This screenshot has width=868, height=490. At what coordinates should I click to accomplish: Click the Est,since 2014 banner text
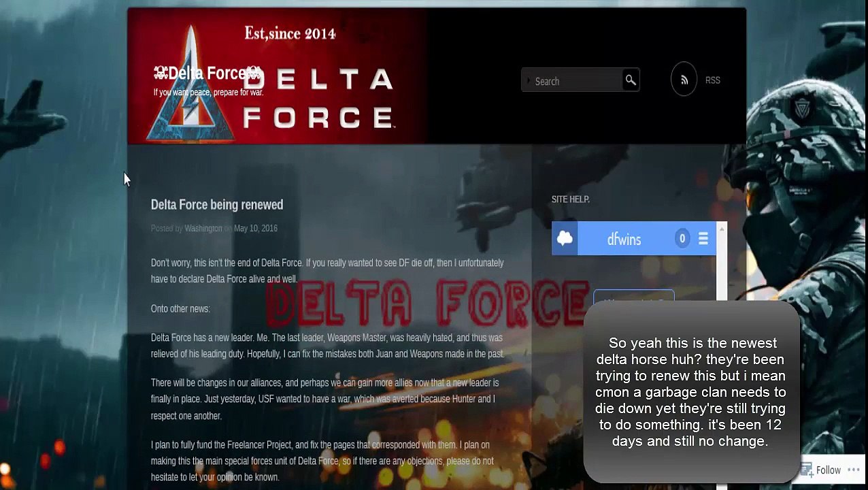(290, 33)
